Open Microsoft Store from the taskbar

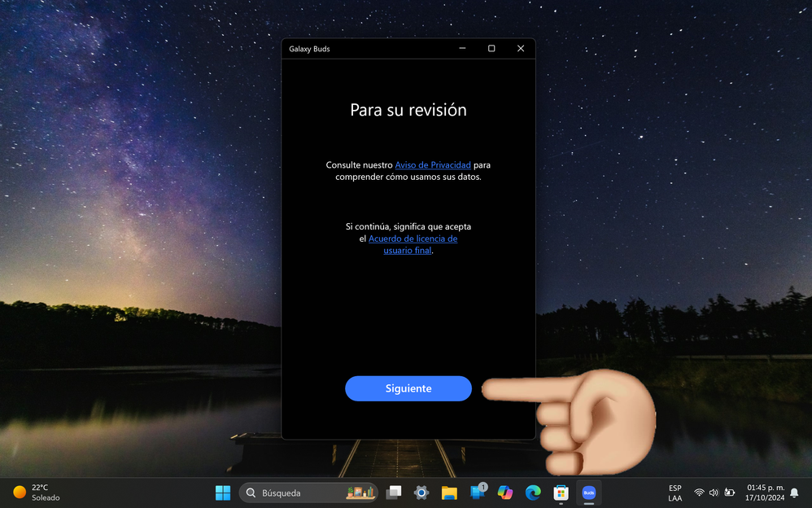561,493
